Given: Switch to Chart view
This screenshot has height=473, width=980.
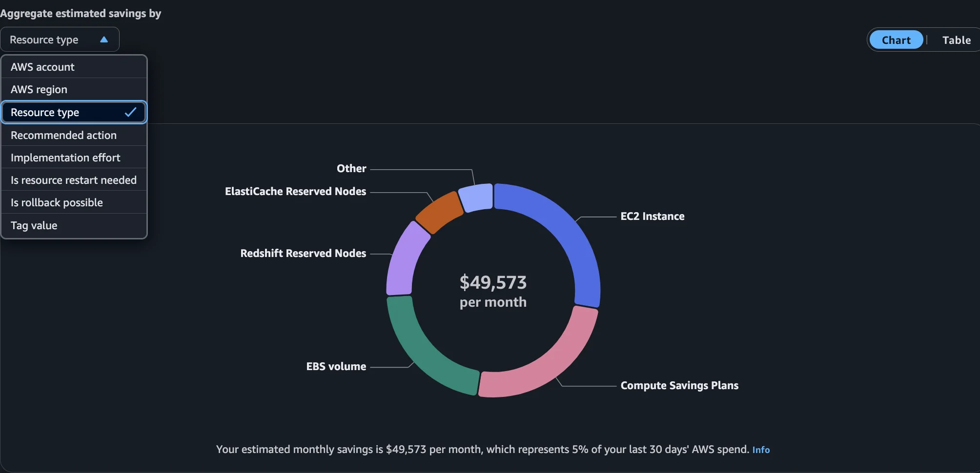Looking at the screenshot, I should pyautogui.click(x=896, y=40).
